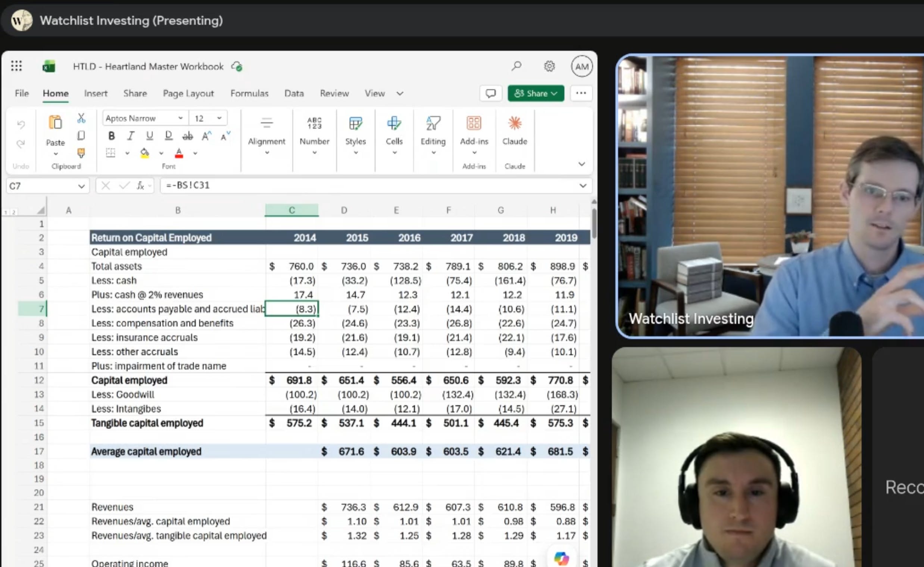Expand the fill color dropdown arrow

161,153
